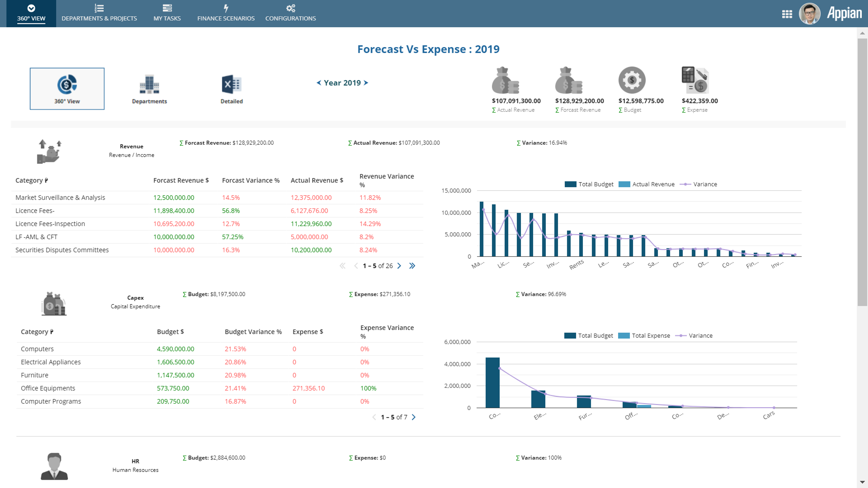Screen dimensions: 868x488
Task: Jump to last page of Revenue table
Action: click(412, 266)
